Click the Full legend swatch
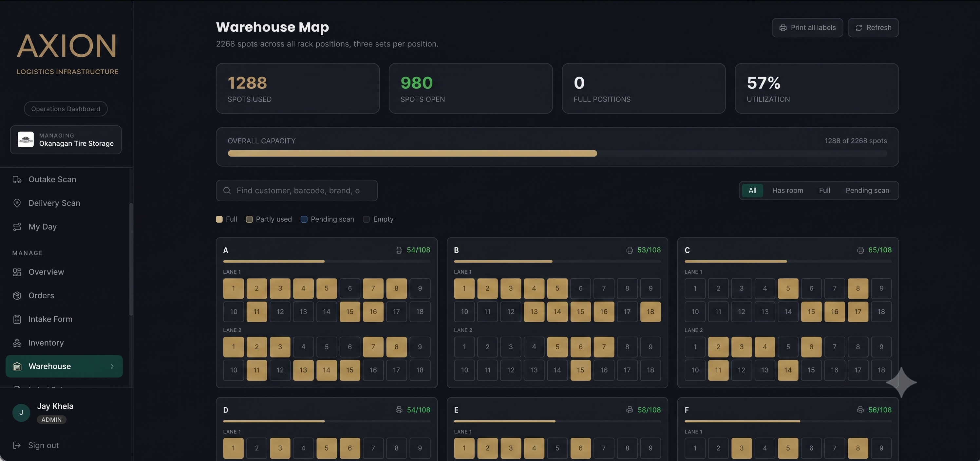980x461 pixels. point(219,219)
